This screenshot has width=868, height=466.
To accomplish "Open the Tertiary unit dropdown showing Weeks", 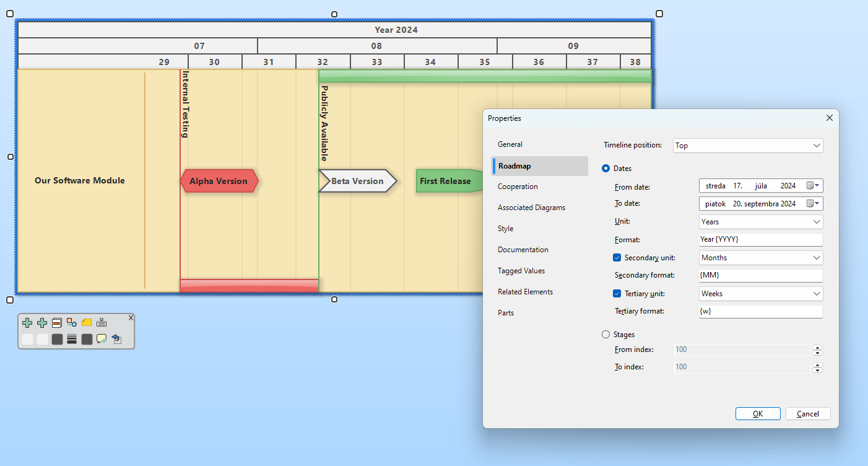I will (x=761, y=294).
